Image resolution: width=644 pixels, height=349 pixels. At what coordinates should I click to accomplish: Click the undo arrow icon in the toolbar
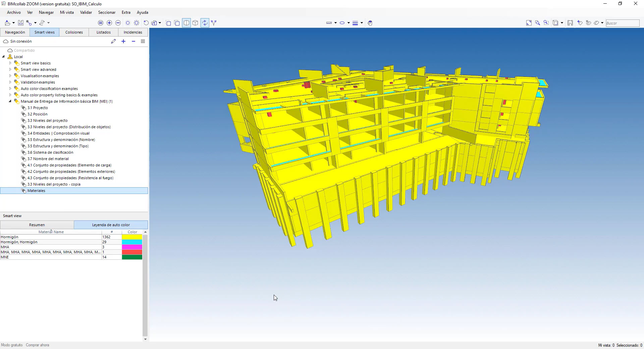(x=146, y=23)
